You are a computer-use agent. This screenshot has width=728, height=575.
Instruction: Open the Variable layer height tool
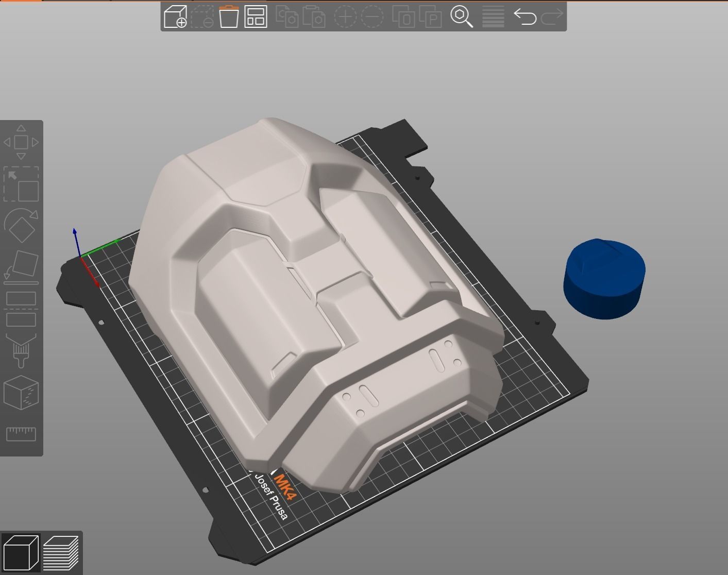coord(493,16)
